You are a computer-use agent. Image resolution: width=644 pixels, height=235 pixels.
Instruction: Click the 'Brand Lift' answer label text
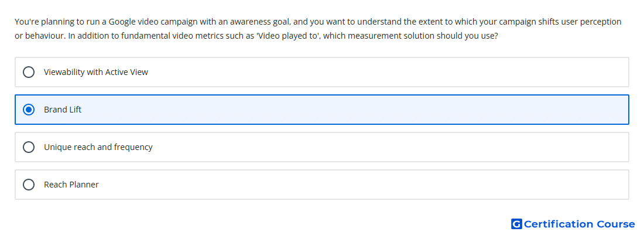[63, 110]
